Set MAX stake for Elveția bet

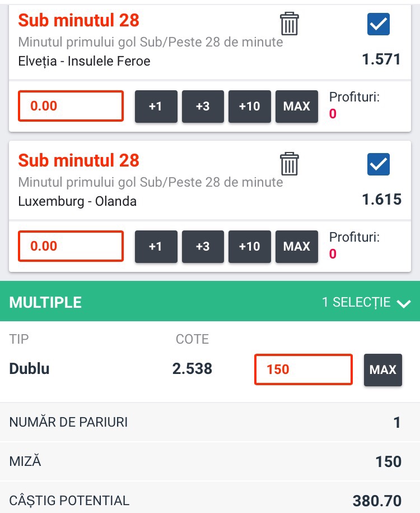(296, 107)
